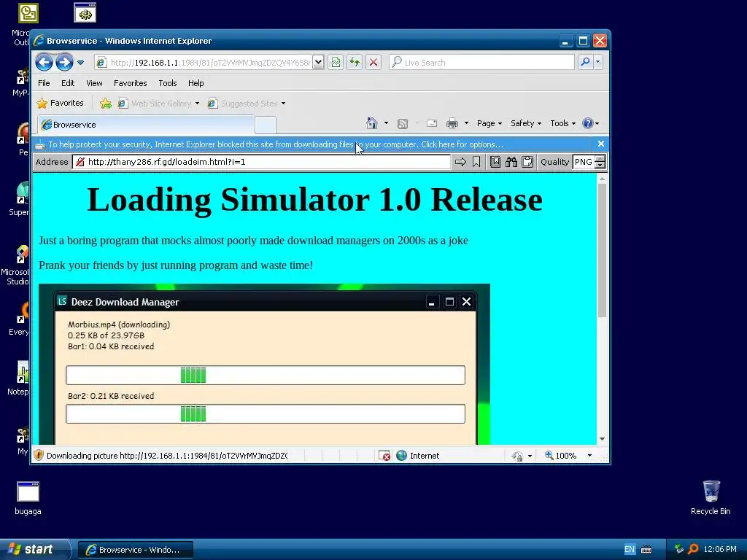
Task: Expand Web Slice Gallery dropdown arrow
Action: [x=197, y=104]
